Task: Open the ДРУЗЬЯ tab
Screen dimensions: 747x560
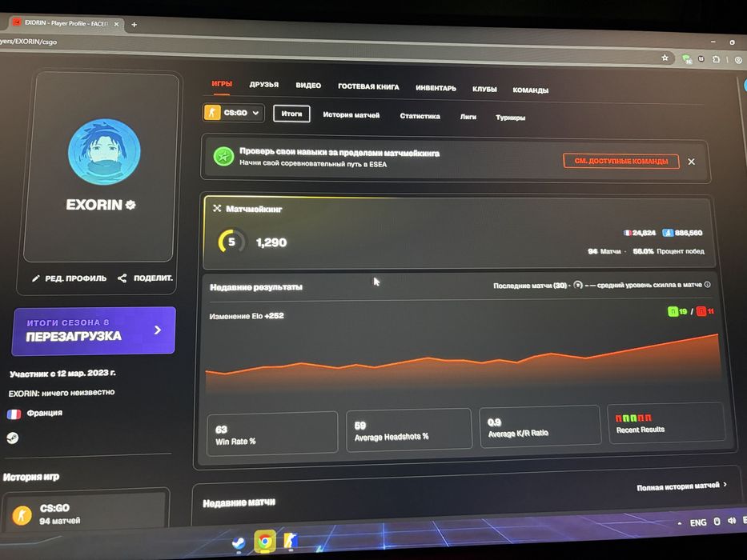Action: (x=264, y=85)
